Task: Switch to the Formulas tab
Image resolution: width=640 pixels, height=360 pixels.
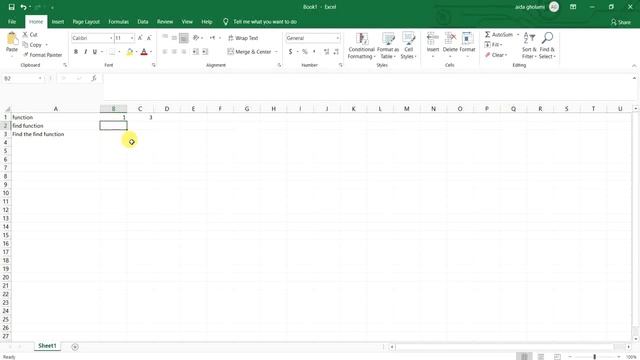Action: pos(118,22)
